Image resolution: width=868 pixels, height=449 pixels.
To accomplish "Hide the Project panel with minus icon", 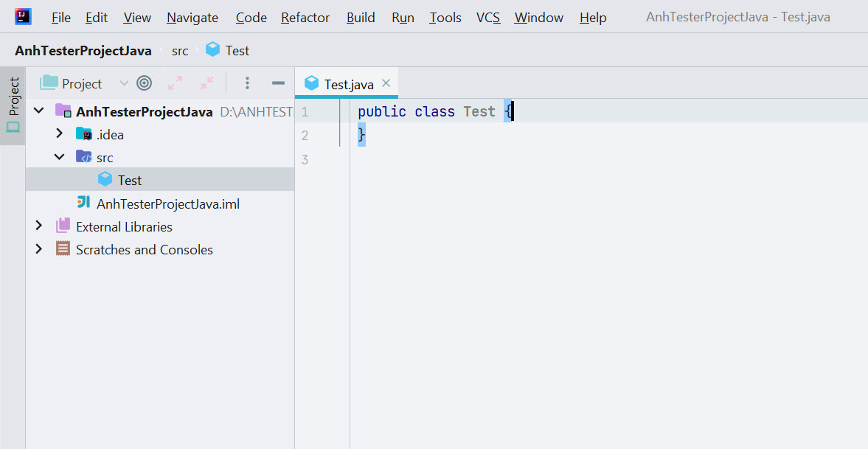I will tap(278, 83).
